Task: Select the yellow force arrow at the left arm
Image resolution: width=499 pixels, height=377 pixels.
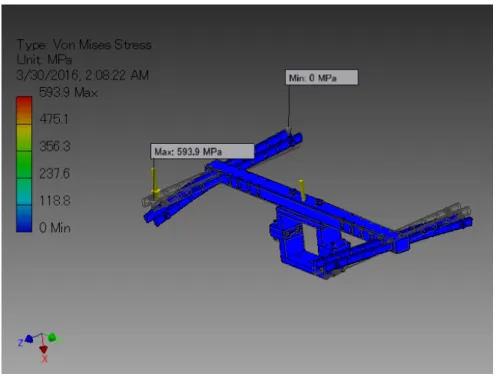Action: point(154,183)
